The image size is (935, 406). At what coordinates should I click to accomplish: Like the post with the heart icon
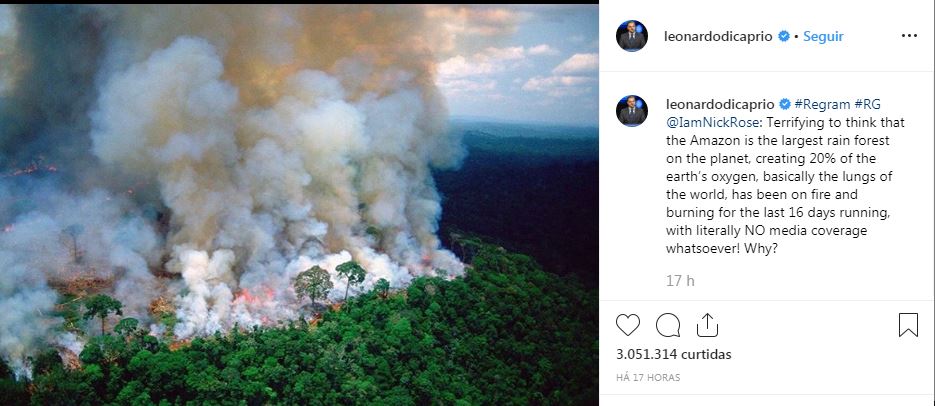coord(628,325)
